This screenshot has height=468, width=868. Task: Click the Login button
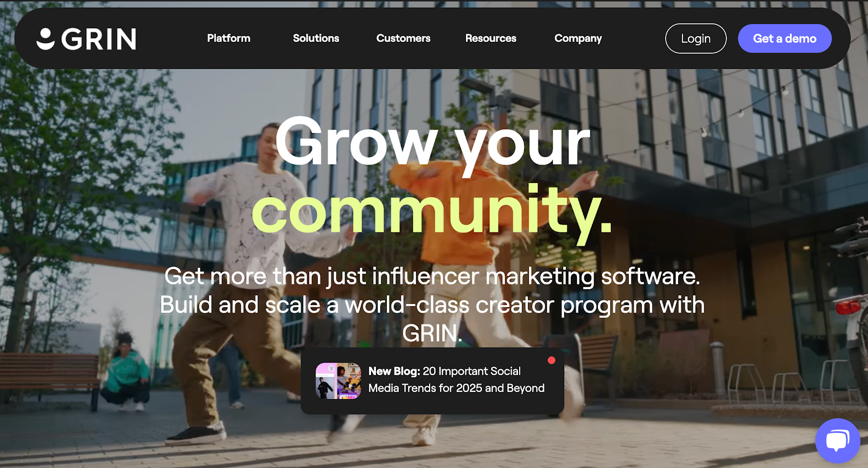tap(695, 39)
